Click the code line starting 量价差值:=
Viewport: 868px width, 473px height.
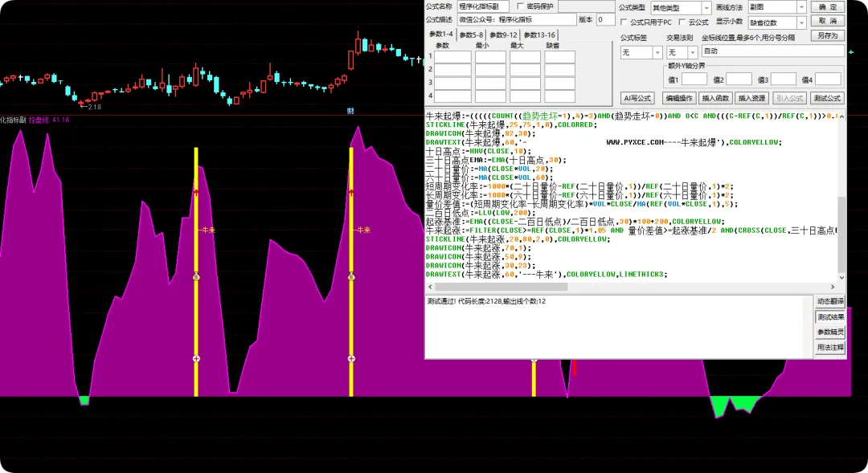coord(582,204)
